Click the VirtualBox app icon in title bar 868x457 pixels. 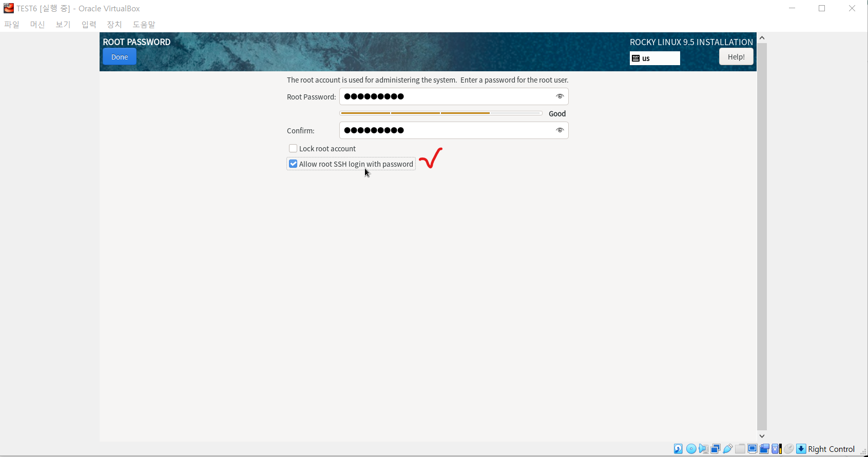click(8, 8)
